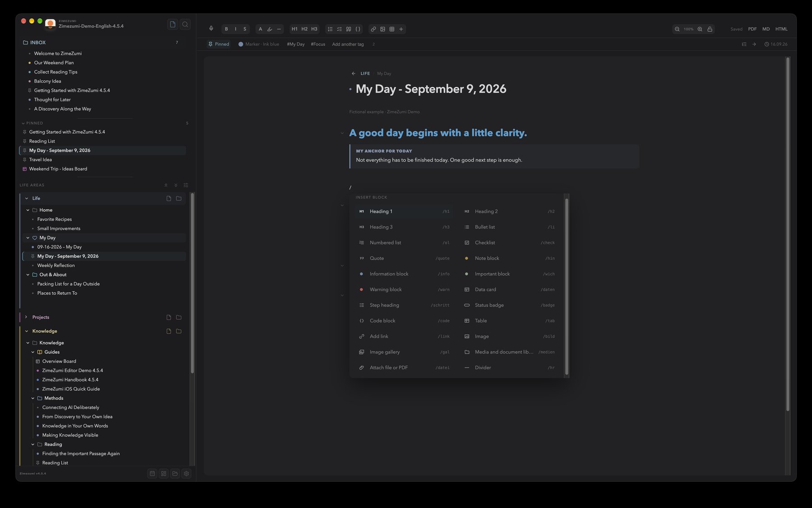Apply italic formatting with the I button
Image resolution: width=812 pixels, height=508 pixels.
point(235,29)
